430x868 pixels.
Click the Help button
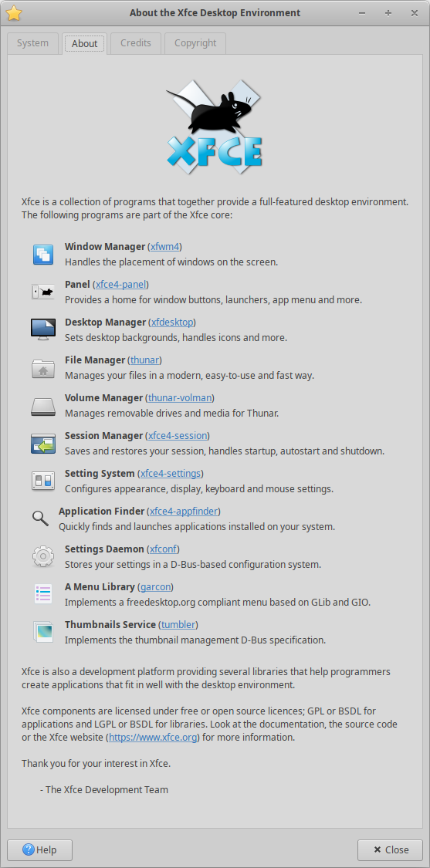coord(40,849)
